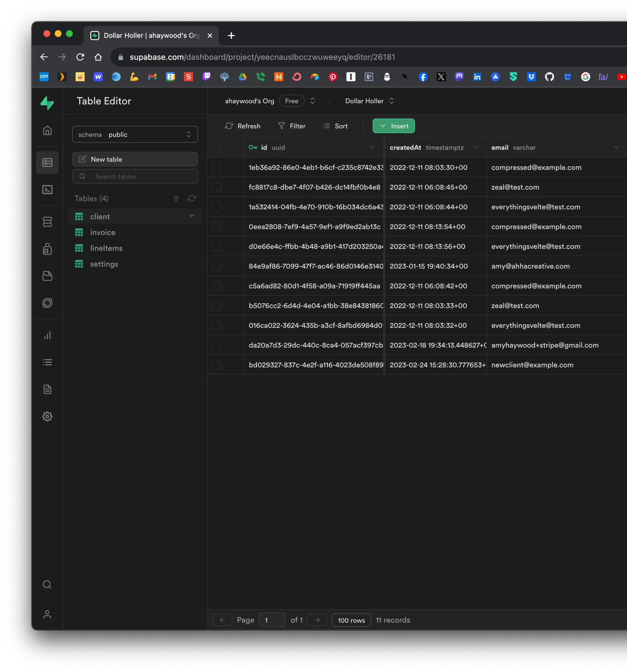The height and width of the screenshot is (672, 627).
Task: Check the row for id 1a532414
Action: tap(217, 207)
